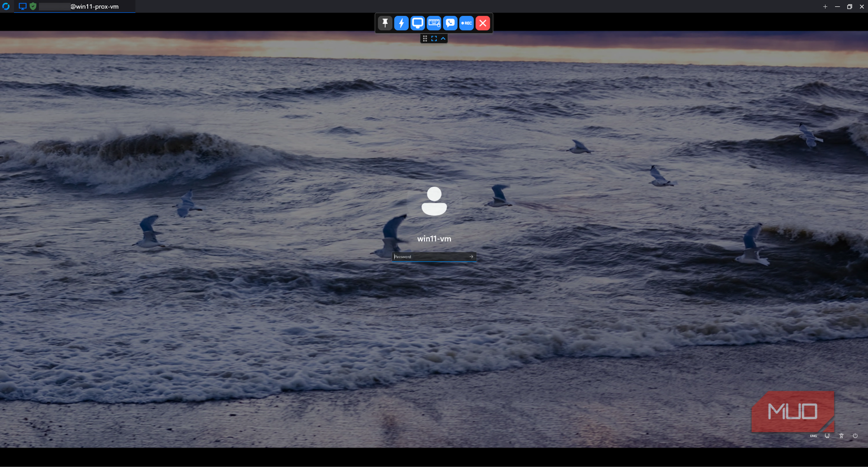Click the green shield security icon
Image resolution: width=868 pixels, height=467 pixels.
tap(33, 6)
